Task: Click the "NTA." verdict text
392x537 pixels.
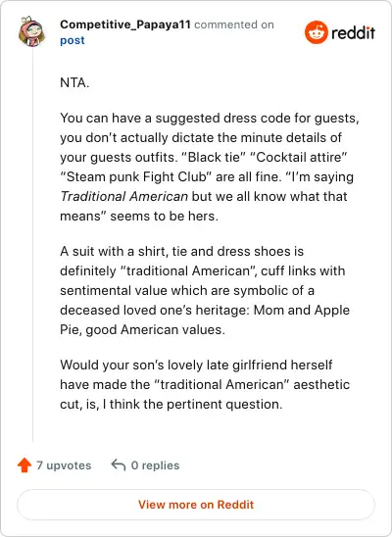Action: click(x=74, y=82)
